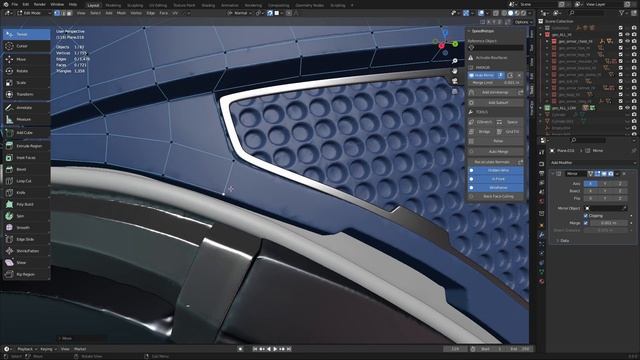This screenshot has width=640, height=360.
Task: Open the Edit Mode dropdown
Action: point(34,13)
